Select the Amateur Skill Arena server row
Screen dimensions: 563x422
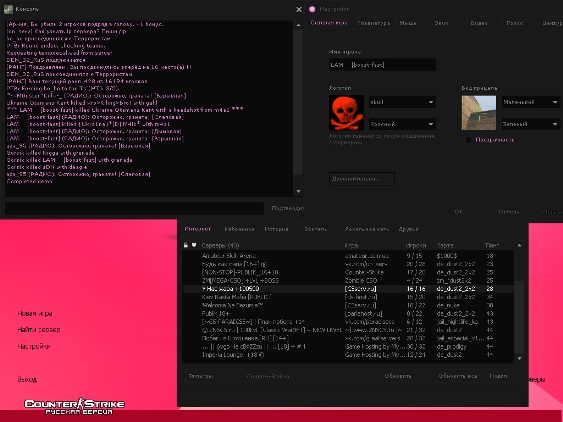tap(348, 256)
